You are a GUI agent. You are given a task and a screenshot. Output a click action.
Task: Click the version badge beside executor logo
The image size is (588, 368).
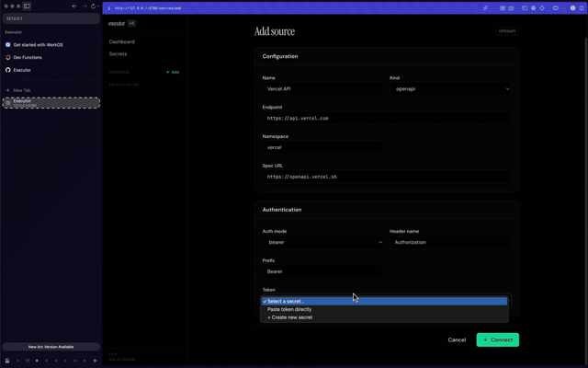point(131,23)
